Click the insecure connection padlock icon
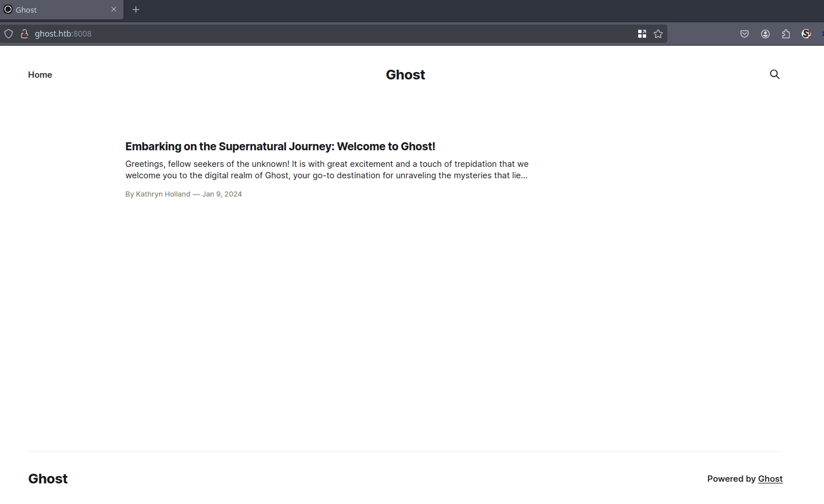The height and width of the screenshot is (504, 824). 25,34
